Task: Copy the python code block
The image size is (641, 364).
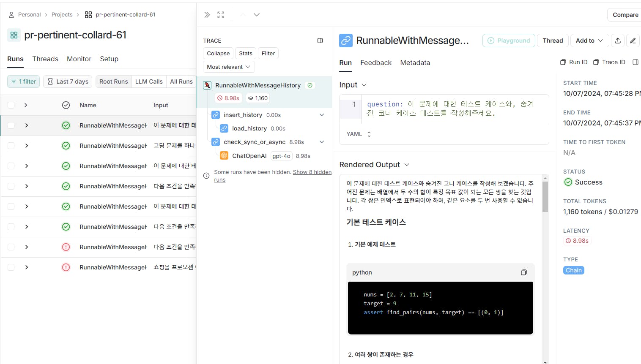Action: pyautogui.click(x=524, y=272)
